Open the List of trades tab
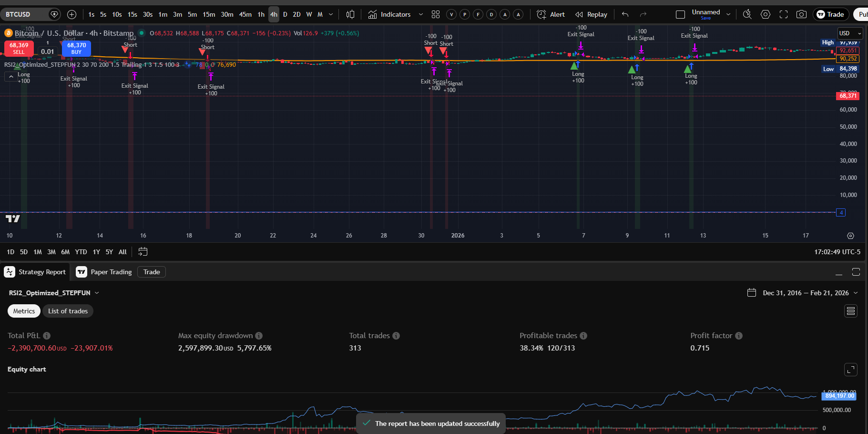Screen dimensions: 868x434 pyautogui.click(x=68, y=311)
